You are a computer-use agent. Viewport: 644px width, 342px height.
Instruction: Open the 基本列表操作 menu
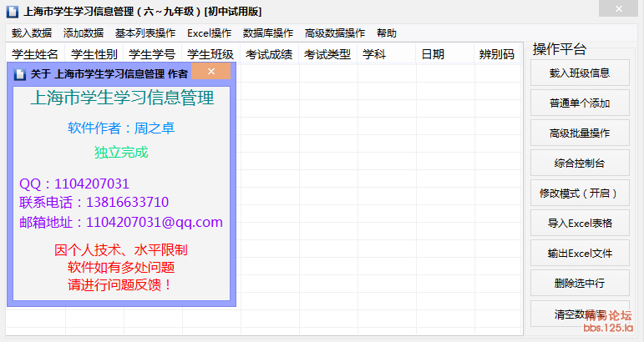click(145, 33)
